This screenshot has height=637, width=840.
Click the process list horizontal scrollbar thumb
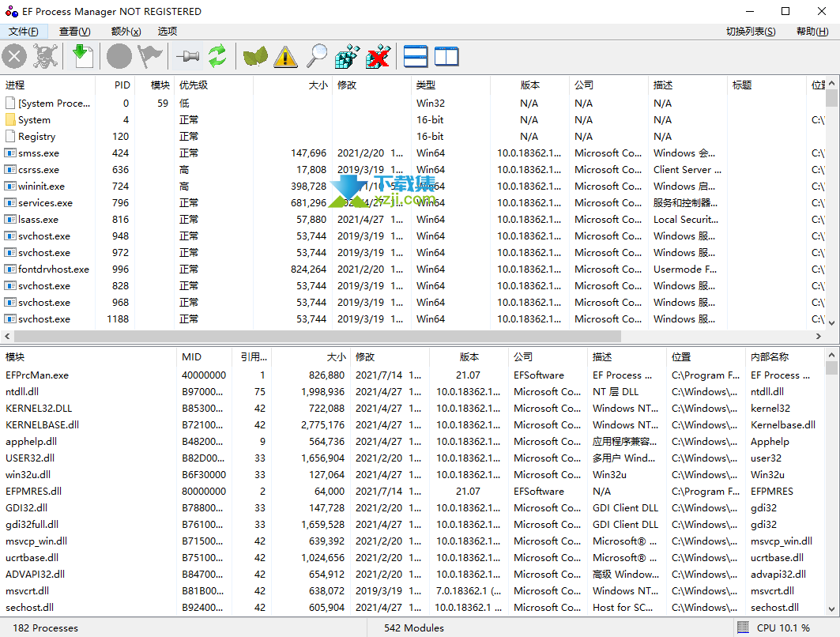[x=317, y=337]
